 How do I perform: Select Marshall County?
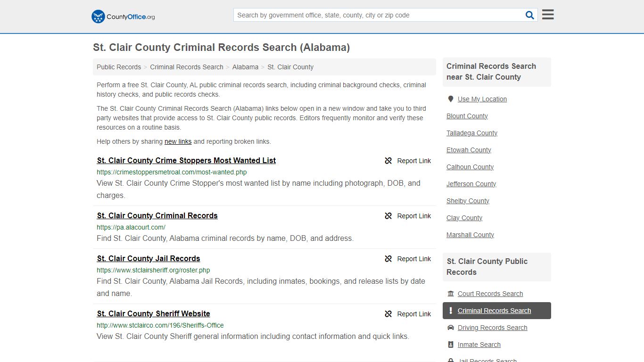[x=470, y=235]
